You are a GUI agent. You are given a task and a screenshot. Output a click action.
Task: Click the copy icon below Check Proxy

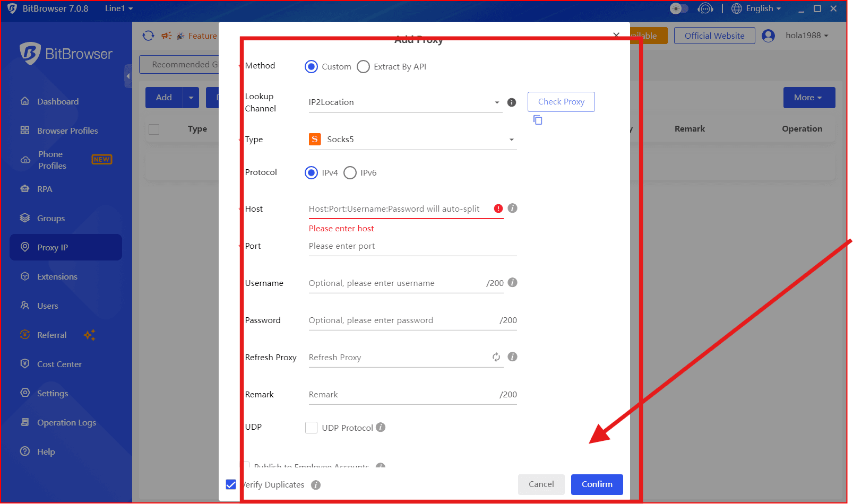(x=538, y=120)
